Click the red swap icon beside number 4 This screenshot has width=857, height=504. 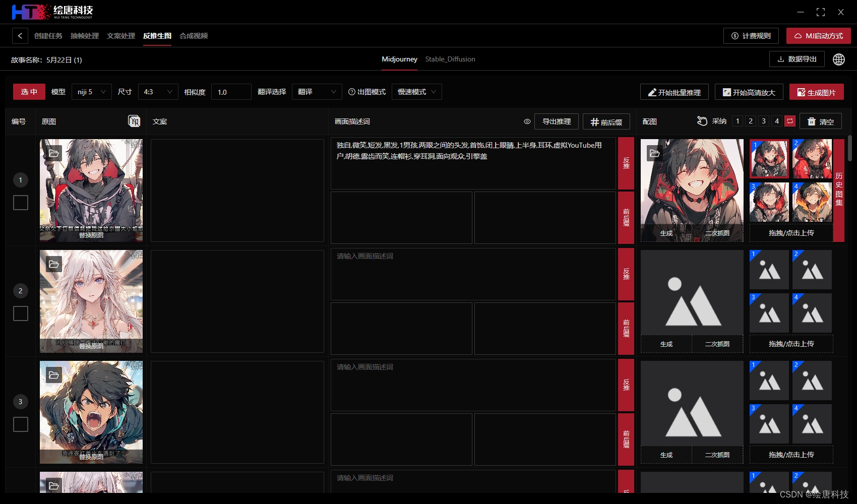tap(790, 121)
